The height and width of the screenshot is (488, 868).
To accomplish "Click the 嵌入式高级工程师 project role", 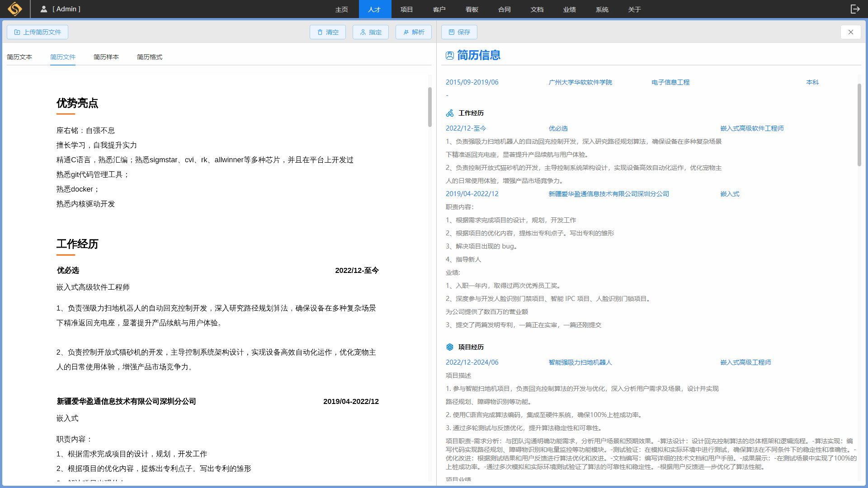I will pos(746,362).
